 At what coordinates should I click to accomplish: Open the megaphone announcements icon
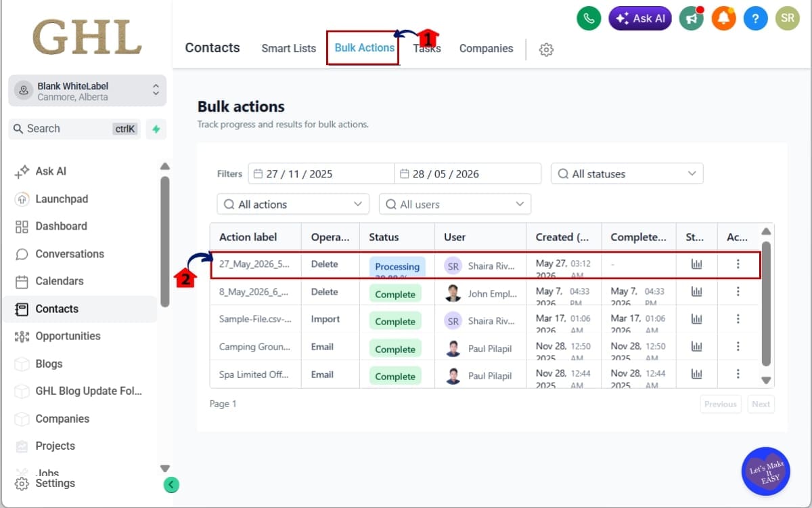(690, 18)
